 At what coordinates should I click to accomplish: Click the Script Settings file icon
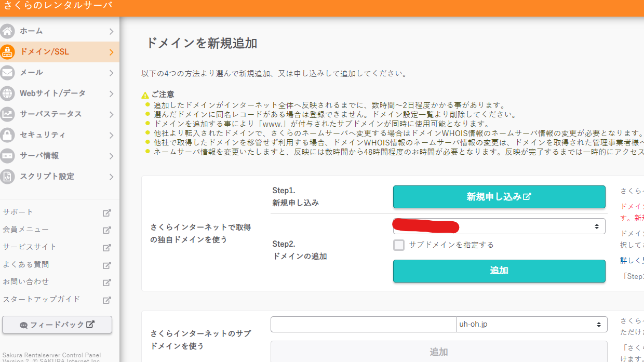click(7, 177)
